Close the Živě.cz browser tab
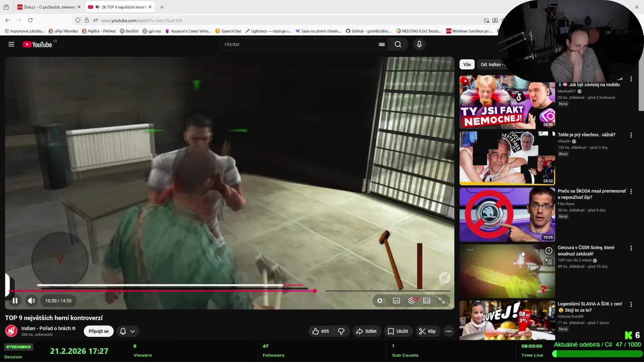The image size is (644, 362). pos(79,7)
